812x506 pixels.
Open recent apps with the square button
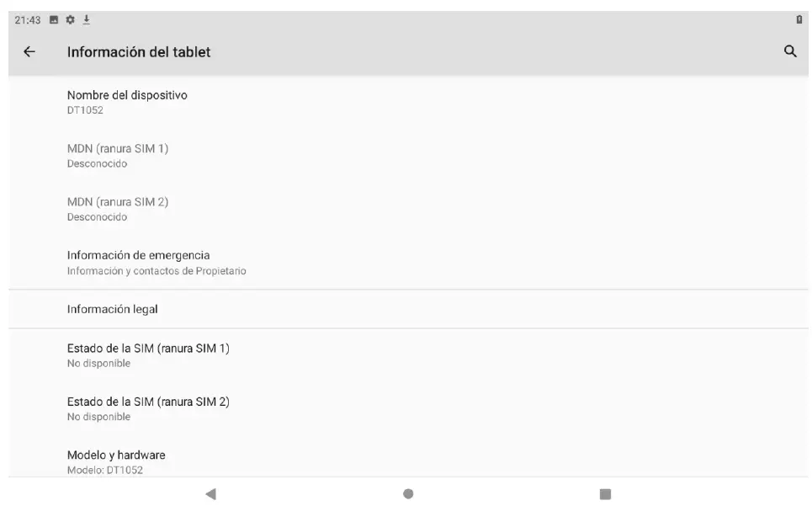602,494
